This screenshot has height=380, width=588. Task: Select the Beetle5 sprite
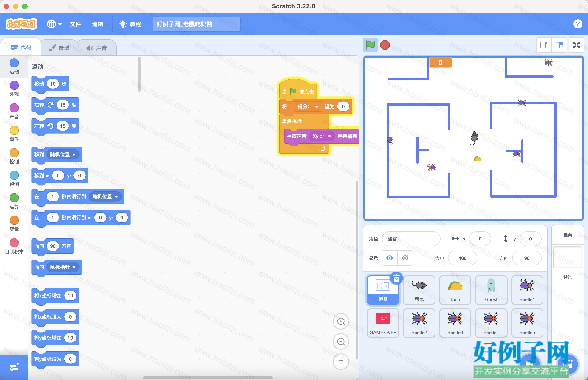(x=527, y=323)
